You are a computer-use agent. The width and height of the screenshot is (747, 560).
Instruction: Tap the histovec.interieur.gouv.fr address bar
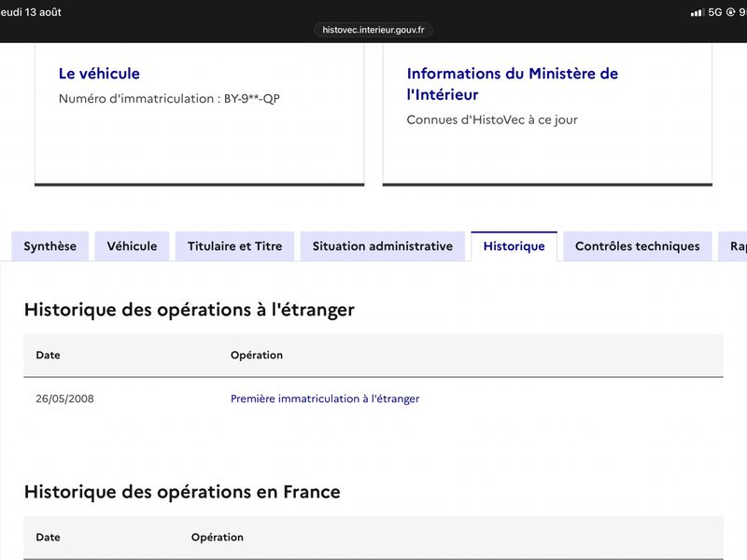coord(373,30)
